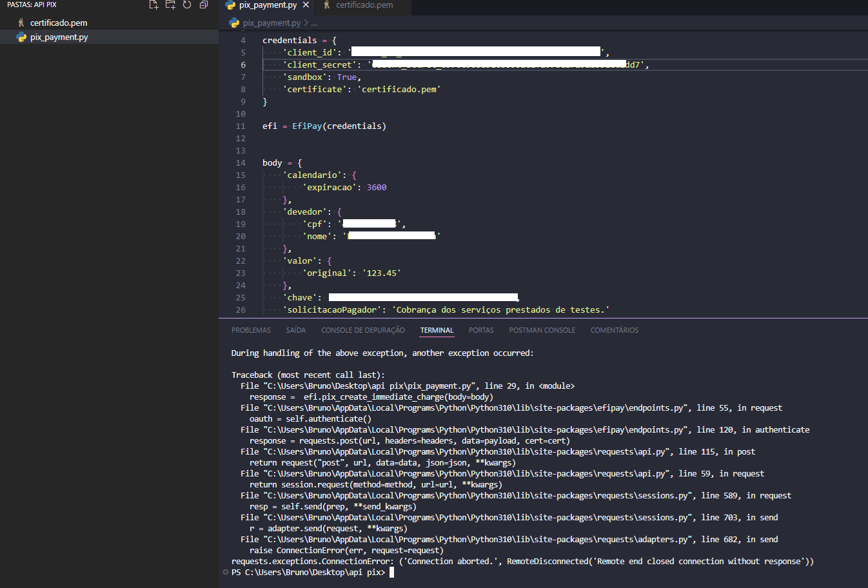Click the Python icon in the breadcrumb
868x588 pixels.
click(x=234, y=23)
